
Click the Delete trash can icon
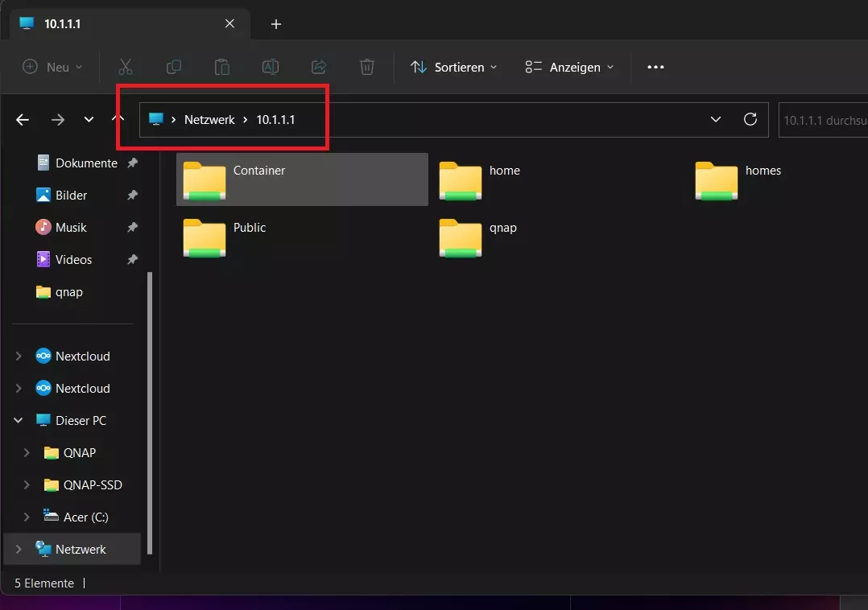(366, 68)
